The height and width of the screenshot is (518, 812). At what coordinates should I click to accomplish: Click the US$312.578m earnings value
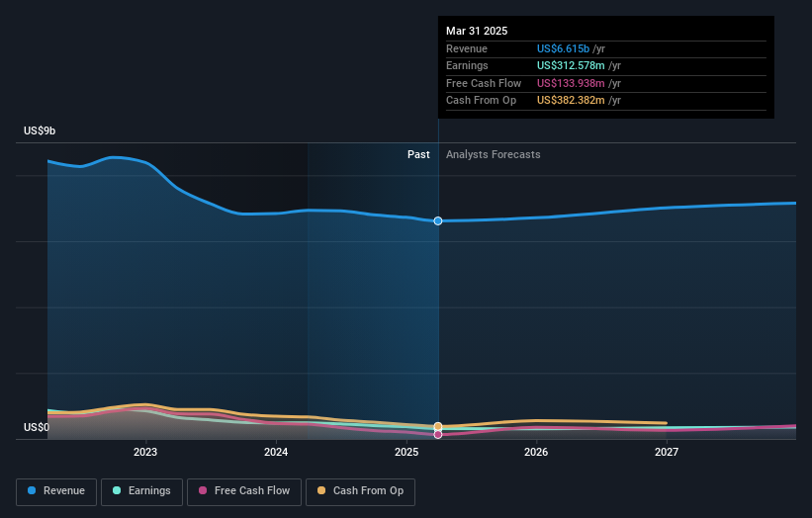[571, 65]
